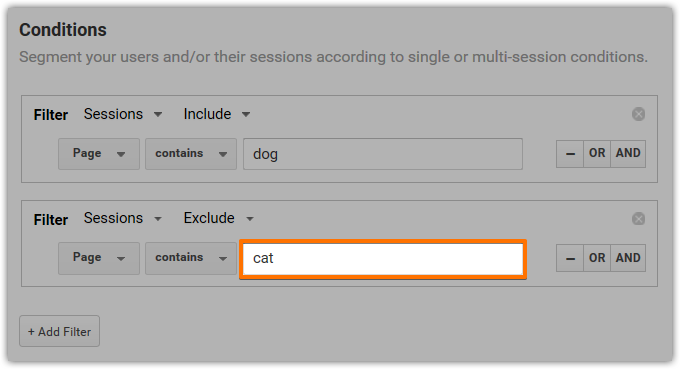Image resolution: width=680 pixels, height=369 pixels.
Task: Click the input field containing dog
Action: 382,154
